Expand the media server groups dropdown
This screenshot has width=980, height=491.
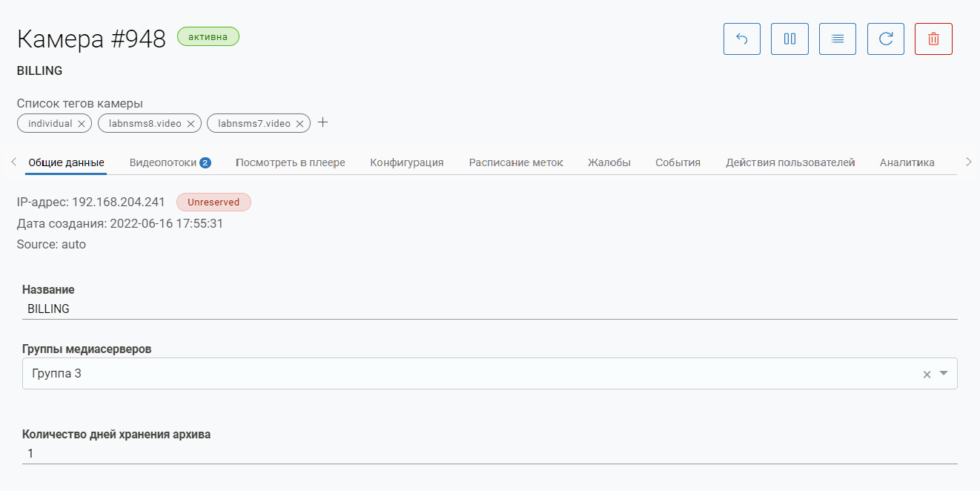[x=944, y=374]
